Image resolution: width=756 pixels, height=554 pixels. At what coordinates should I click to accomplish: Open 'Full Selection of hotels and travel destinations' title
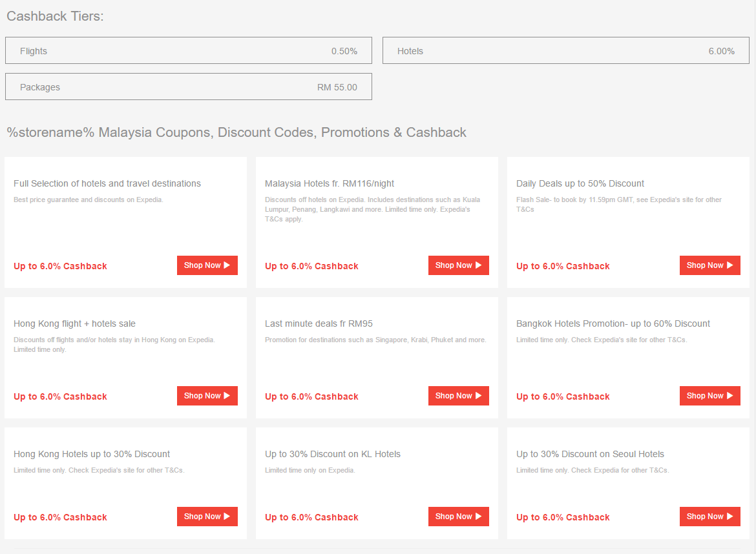pyautogui.click(x=107, y=183)
